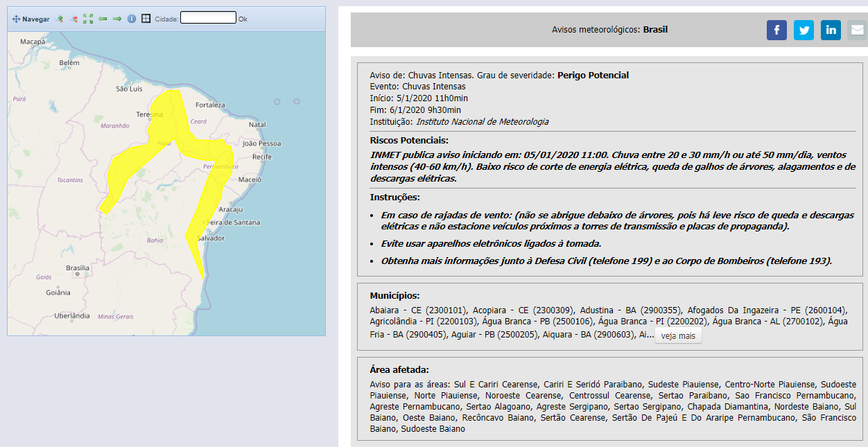The image size is (868, 447).
Task: Select the blue info identify tool
Action: click(132, 19)
